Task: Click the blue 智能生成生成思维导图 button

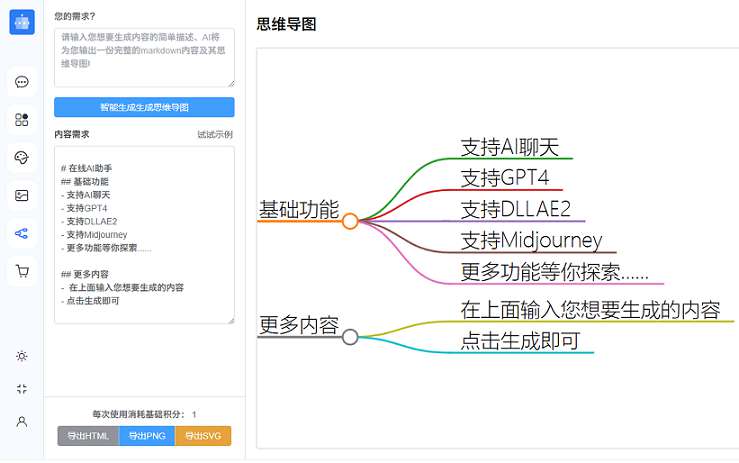Action: (144, 107)
